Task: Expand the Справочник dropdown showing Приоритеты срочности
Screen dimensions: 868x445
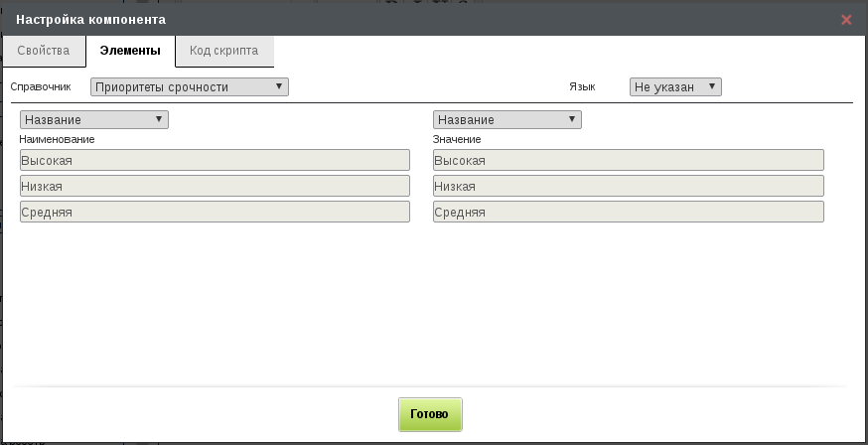Action: click(x=190, y=86)
